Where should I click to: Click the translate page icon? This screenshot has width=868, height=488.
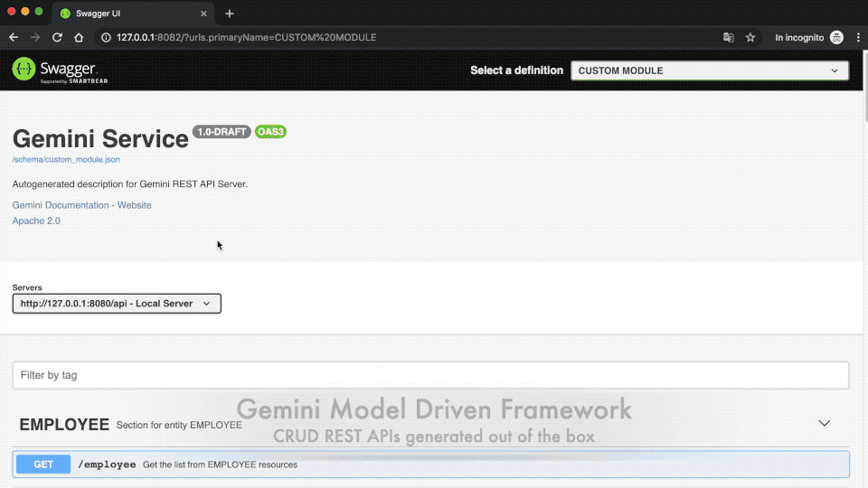(729, 38)
